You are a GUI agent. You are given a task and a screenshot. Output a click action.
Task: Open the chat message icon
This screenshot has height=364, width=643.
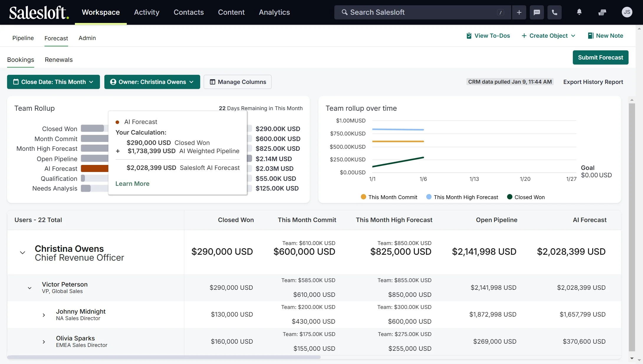[x=537, y=12]
